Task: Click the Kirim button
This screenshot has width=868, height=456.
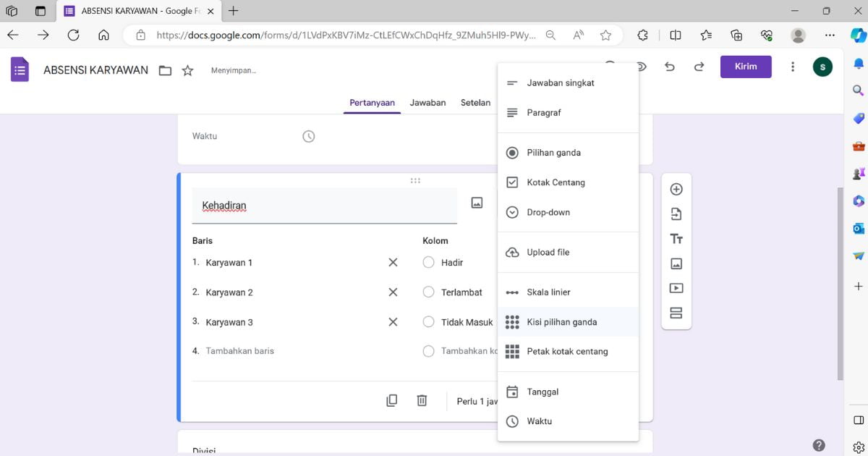Action: [x=746, y=67]
